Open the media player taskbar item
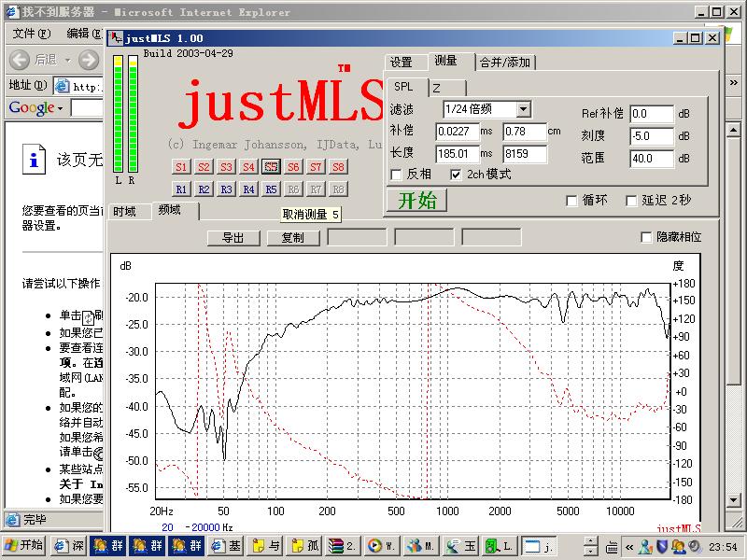 pyautogui.click(x=381, y=546)
